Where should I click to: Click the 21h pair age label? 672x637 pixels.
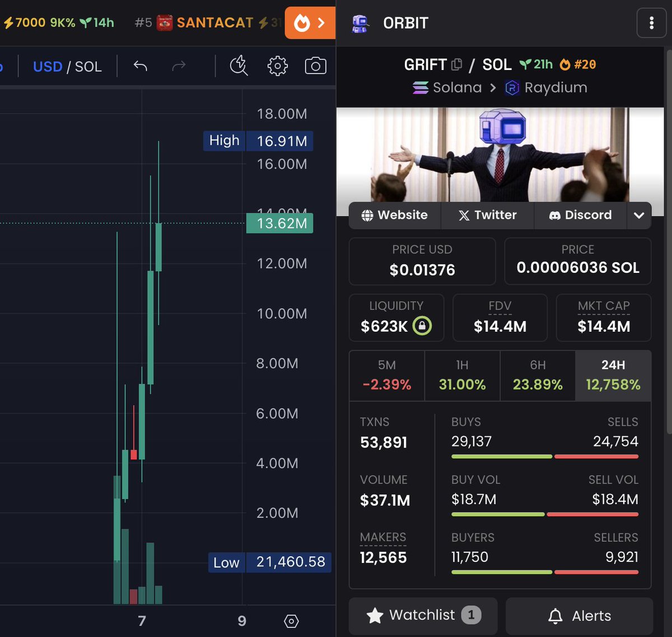536,64
